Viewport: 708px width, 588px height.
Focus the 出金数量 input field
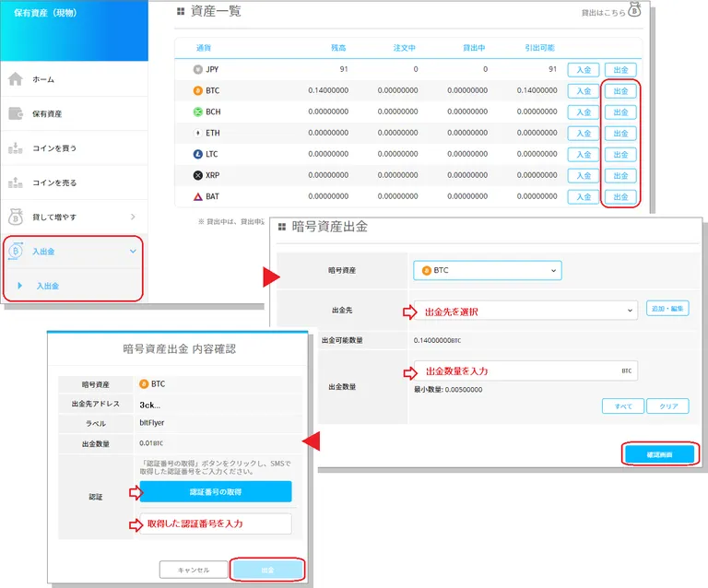pos(525,370)
